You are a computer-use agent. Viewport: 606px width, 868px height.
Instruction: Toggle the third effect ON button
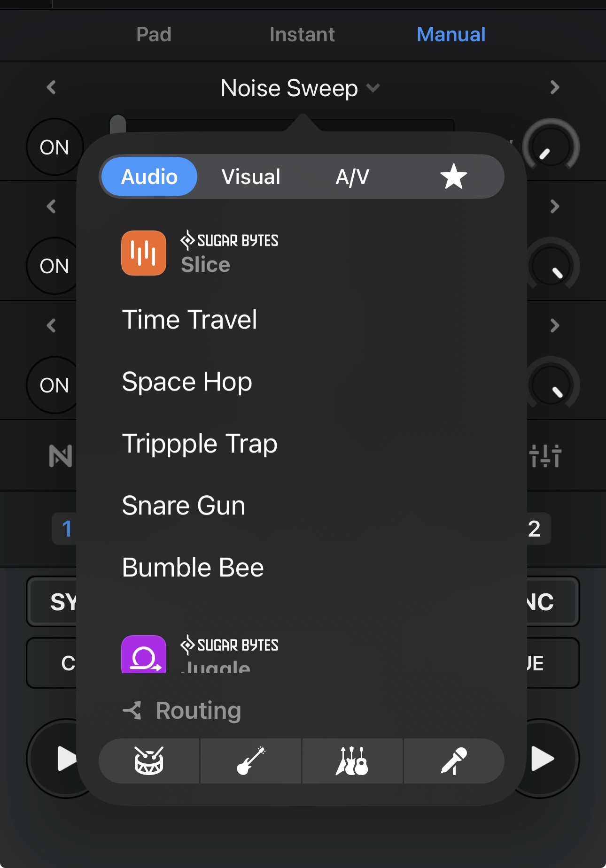pyautogui.click(x=53, y=385)
